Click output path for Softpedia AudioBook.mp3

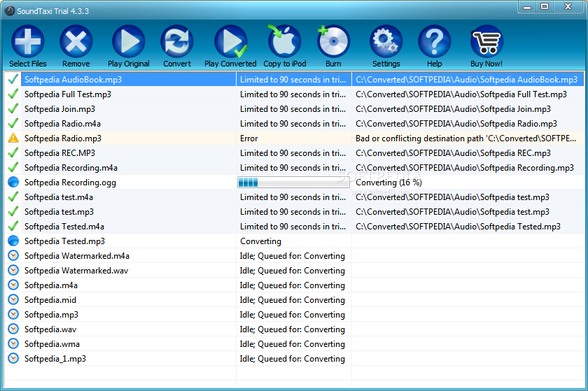(466, 80)
